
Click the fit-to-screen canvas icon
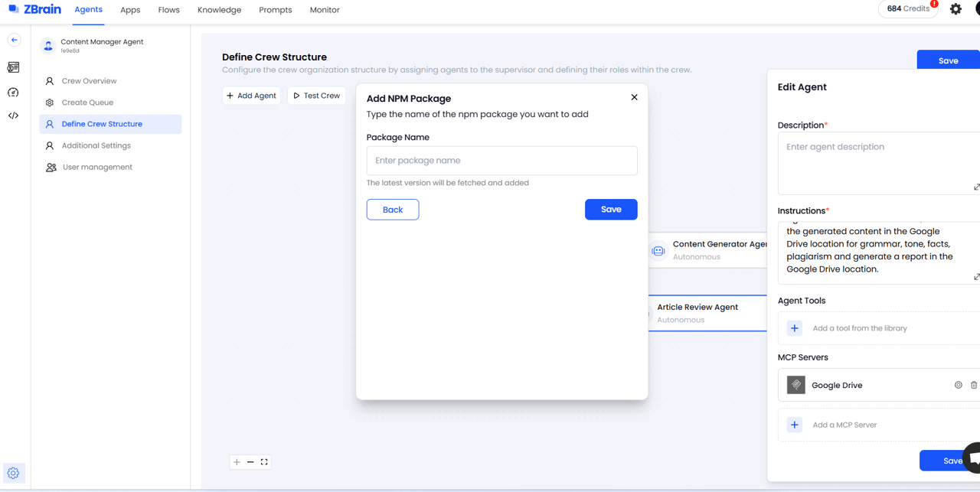point(264,462)
